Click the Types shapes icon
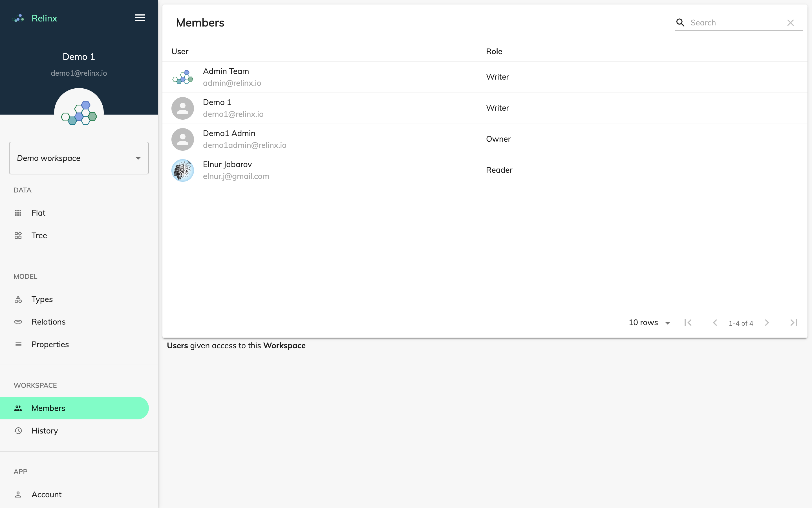 [18, 299]
